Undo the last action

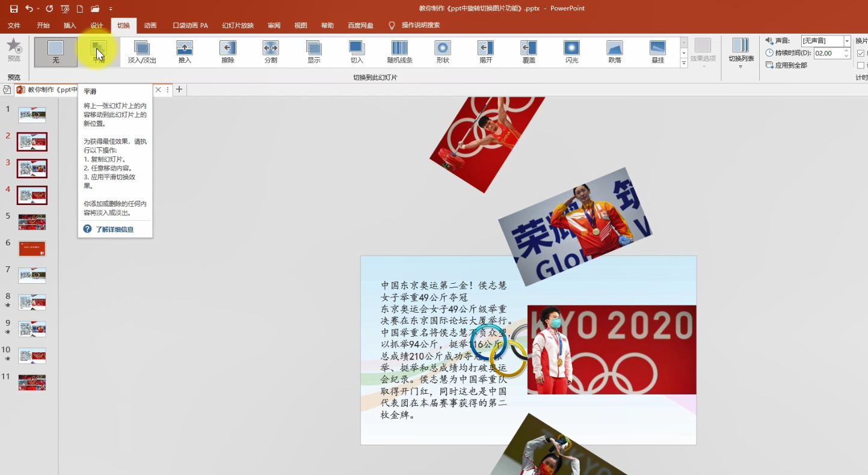(28, 8)
